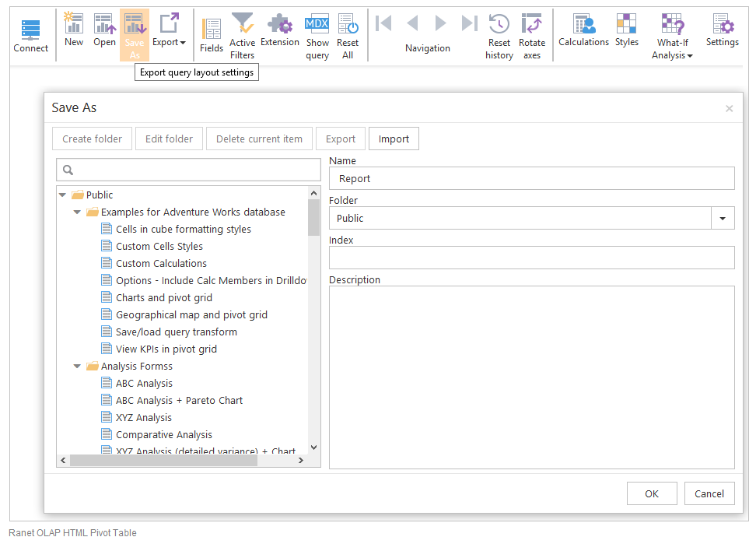Click Rotate axes icon
Viewport: 756px width, 544px height.
click(532, 23)
